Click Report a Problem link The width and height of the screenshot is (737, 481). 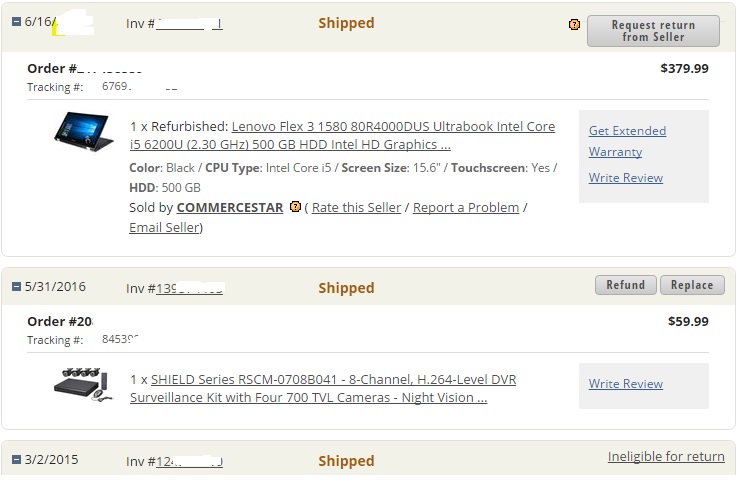pyautogui.click(x=465, y=207)
